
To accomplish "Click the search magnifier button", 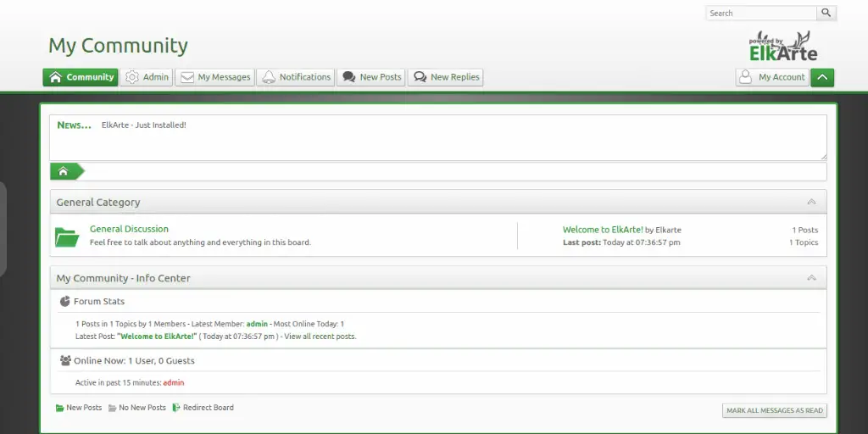I will 826,13.
